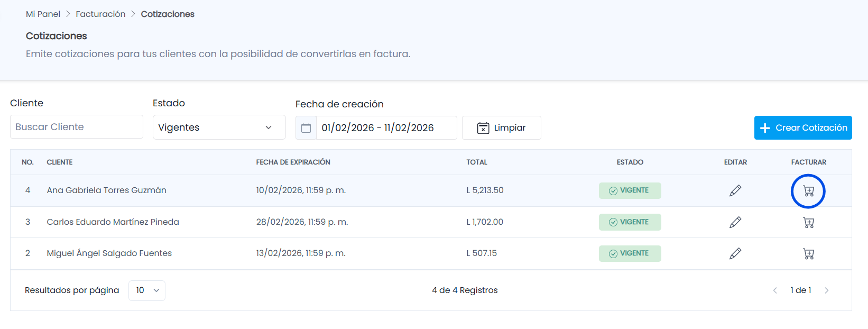Open the results per page dropdown
The image size is (868, 329).
click(147, 290)
